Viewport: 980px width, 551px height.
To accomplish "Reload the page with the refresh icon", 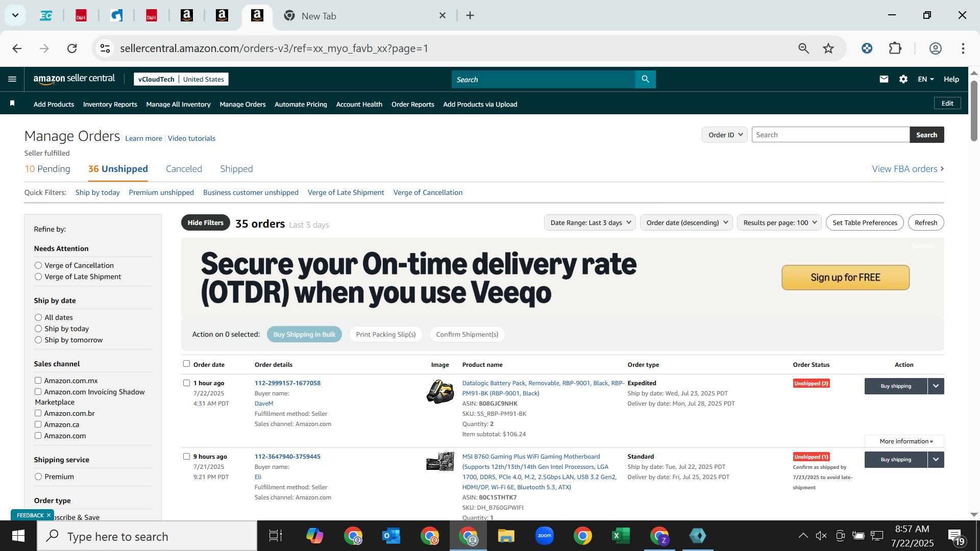I will pos(72,48).
